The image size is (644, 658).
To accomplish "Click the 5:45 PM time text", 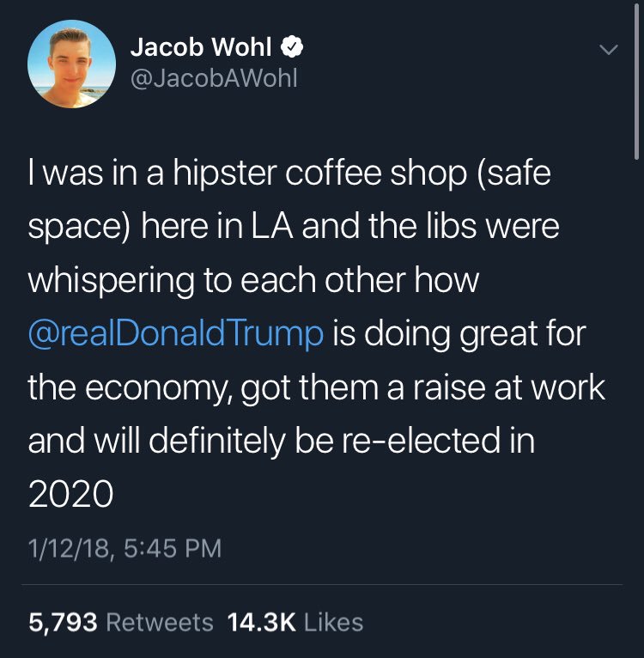I will [x=173, y=548].
